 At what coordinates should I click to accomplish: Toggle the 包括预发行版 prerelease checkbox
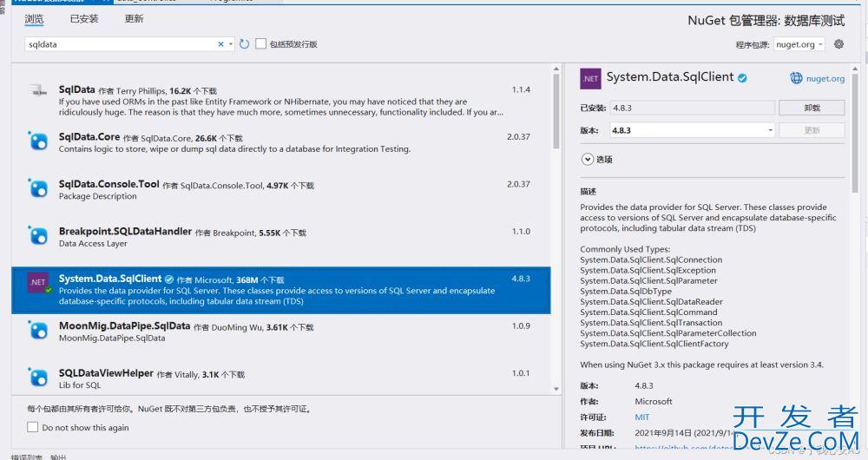pos(260,43)
